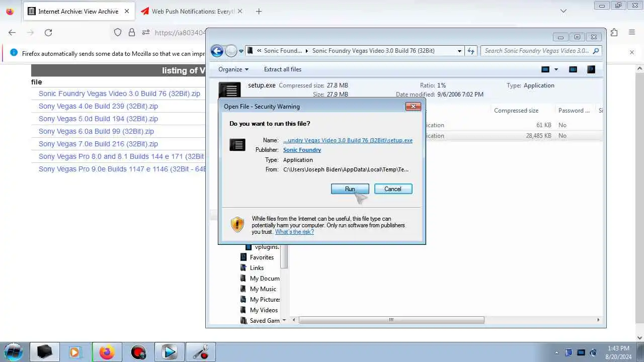The height and width of the screenshot is (362, 644).
Task: Go back in the Explorer window
Action: (217, 51)
